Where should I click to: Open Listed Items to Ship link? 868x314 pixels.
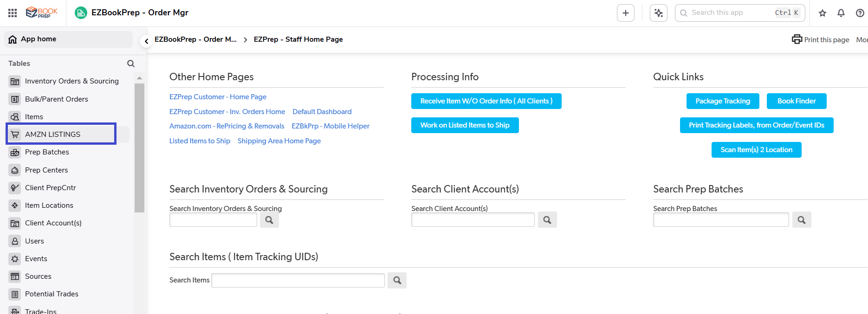pyautogui.click(x=200, y=141)
